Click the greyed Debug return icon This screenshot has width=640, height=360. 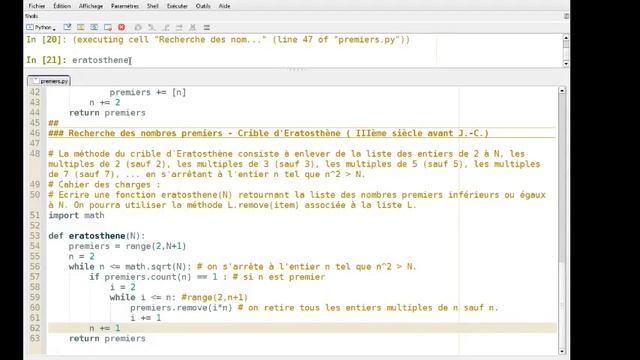pos(179,27)
